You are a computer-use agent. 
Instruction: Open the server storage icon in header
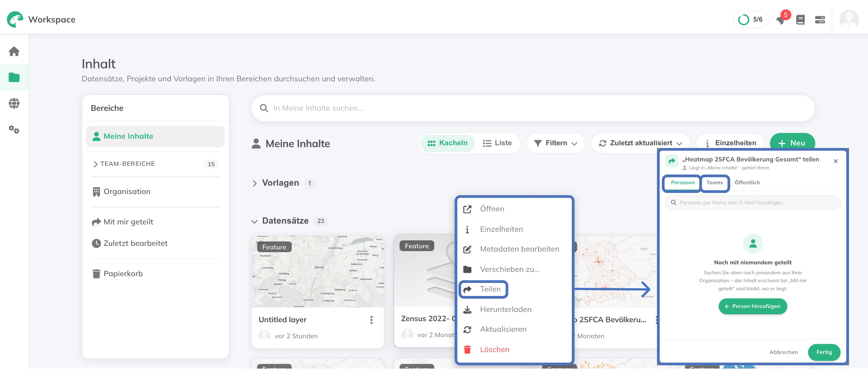pos(820,20)
